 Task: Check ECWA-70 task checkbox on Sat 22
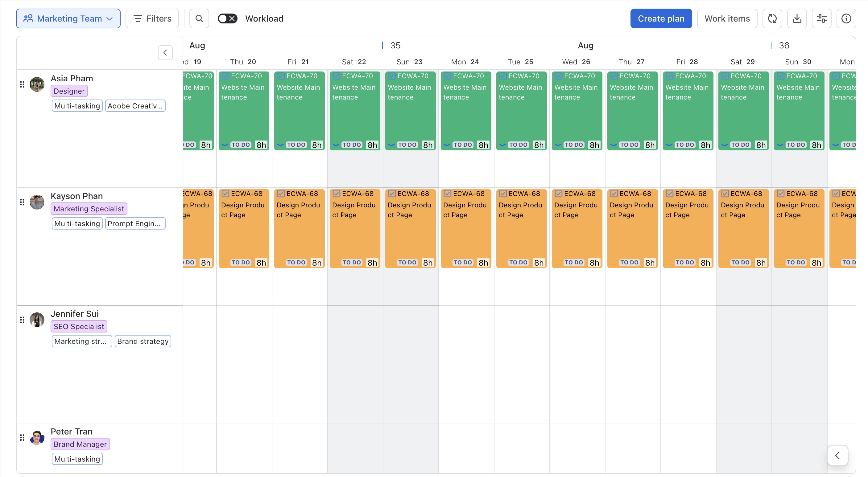click(x=336, y=76)
